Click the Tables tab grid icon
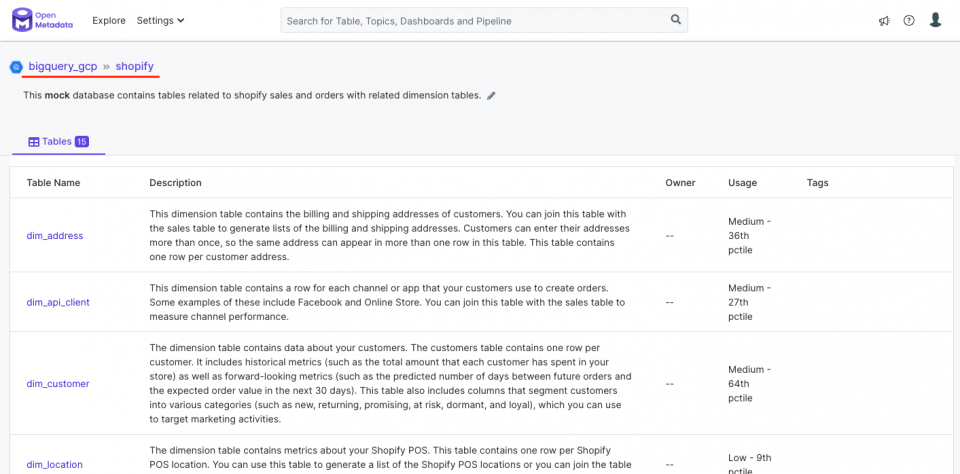Image resolution: width=960 pixels, height=474 pixels. (34, 142)
